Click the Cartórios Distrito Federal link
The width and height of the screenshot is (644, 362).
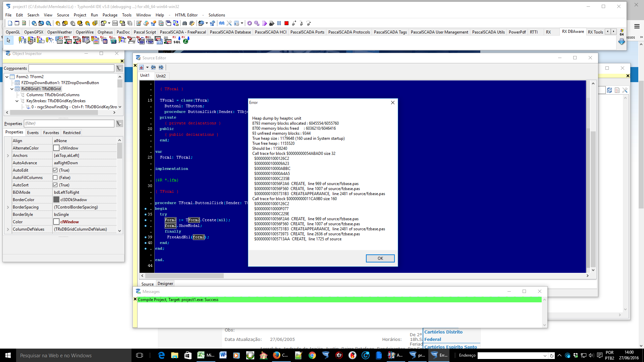pyautogui.click(x=443, y=336)
